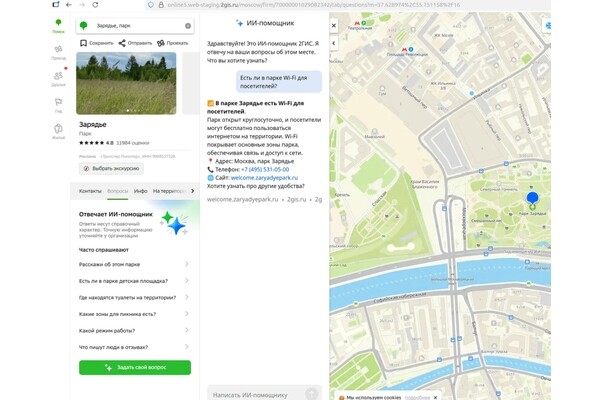Clear the Зарядье search field
This screenshot has width=600, height=400.
tap(188, 26)
